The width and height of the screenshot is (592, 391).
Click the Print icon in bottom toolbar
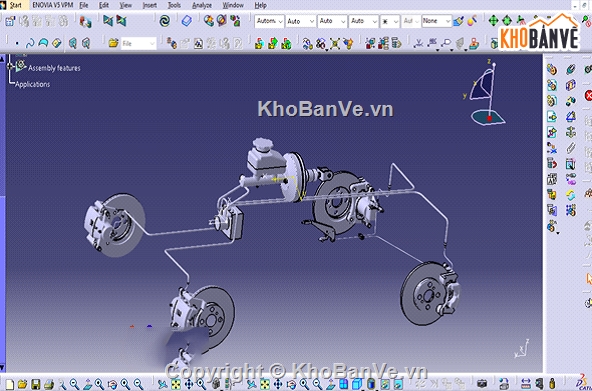[x=49, y=384]
